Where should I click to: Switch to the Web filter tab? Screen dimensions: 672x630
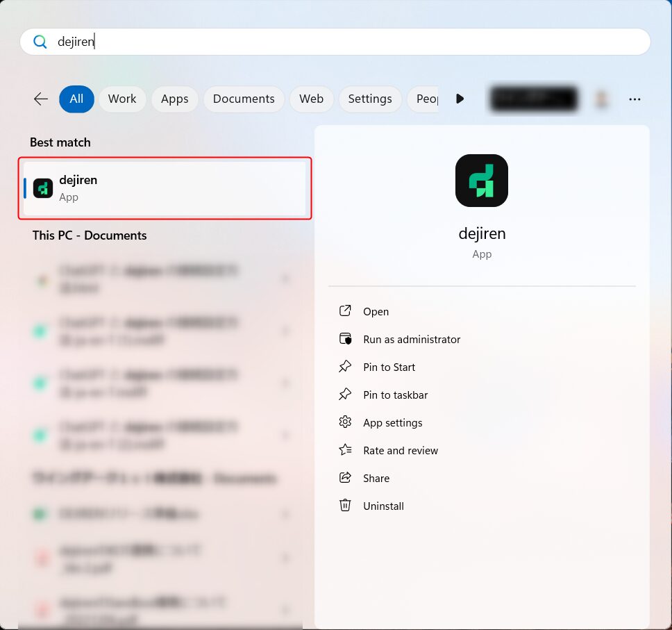pyautogui.click(x=311, y=99)
